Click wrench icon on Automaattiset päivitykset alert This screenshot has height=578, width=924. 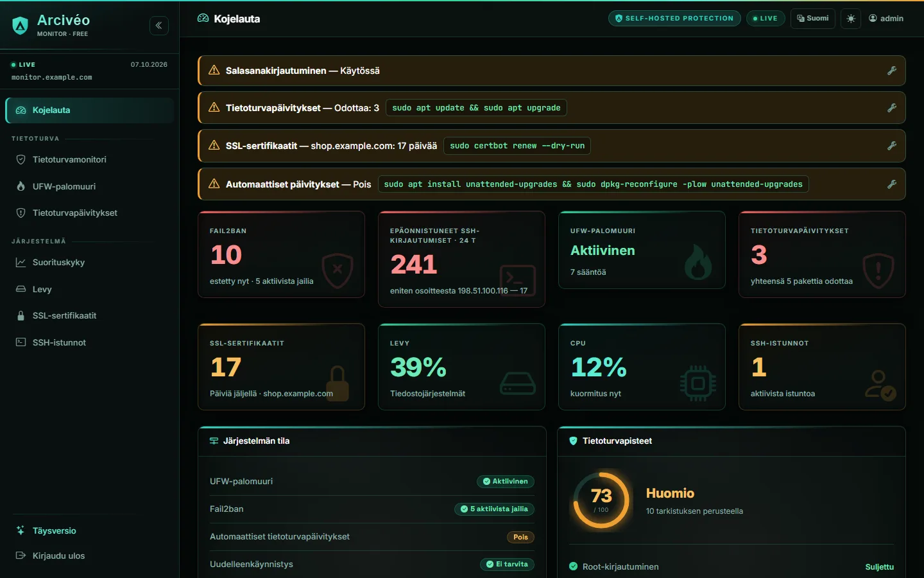point(892,184)
